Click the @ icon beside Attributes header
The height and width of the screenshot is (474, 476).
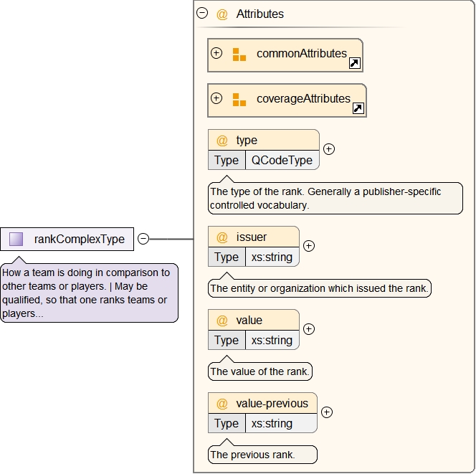(222, 14)
